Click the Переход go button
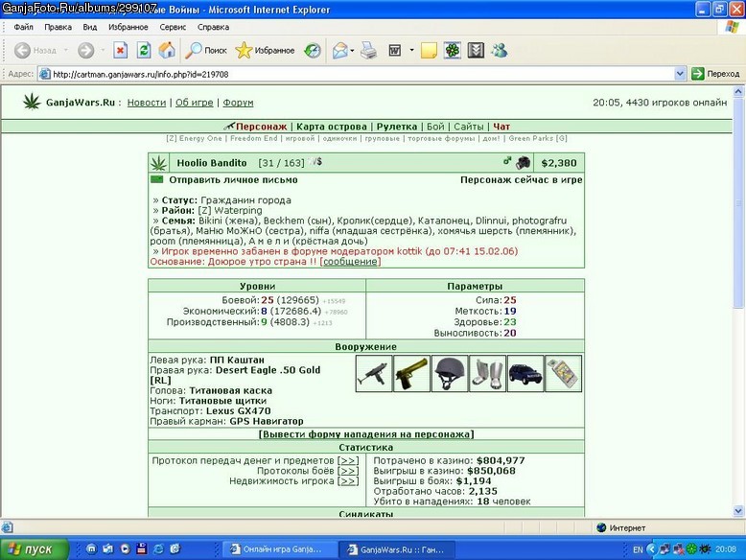 coord(716,74)
